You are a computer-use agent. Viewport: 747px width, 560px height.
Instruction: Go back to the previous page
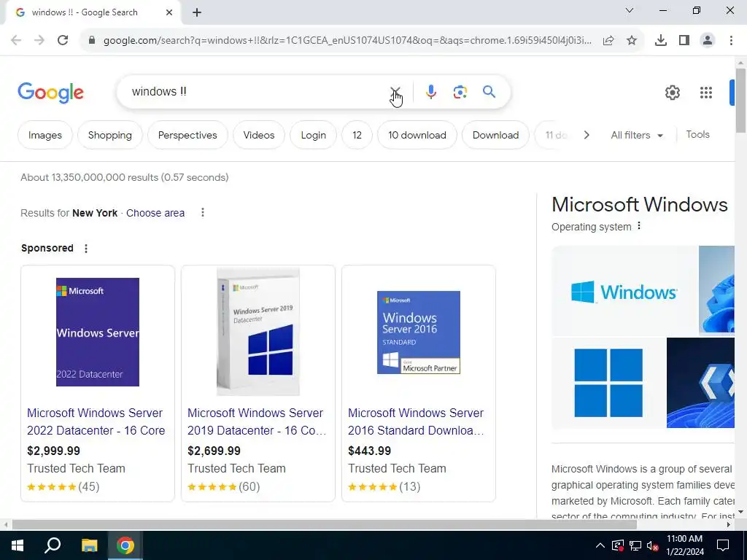tap(16, 41)
